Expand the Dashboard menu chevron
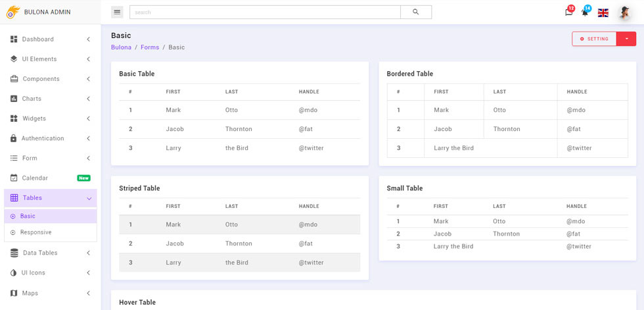Image resolution: width=644 pixels, height=310 pixels. tap(88, 39)
